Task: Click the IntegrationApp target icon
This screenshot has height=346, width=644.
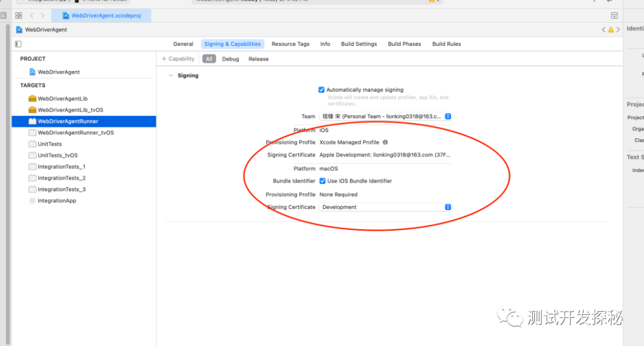Action: [32, 200]
